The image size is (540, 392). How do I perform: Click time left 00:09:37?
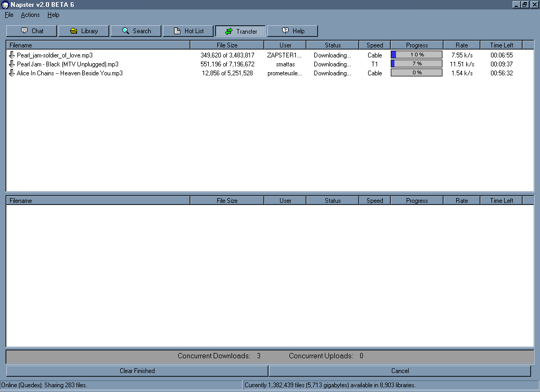coord(502,64)
